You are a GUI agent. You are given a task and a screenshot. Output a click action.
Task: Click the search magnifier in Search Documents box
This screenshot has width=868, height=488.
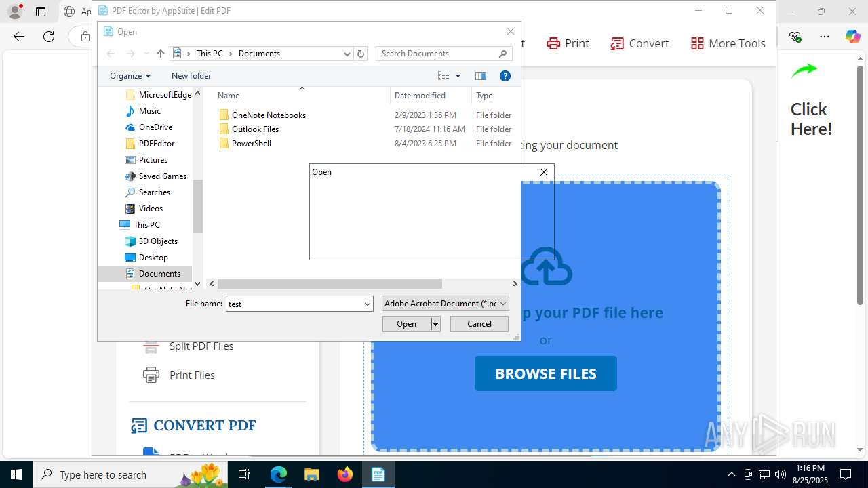click(x=503, y=54)
